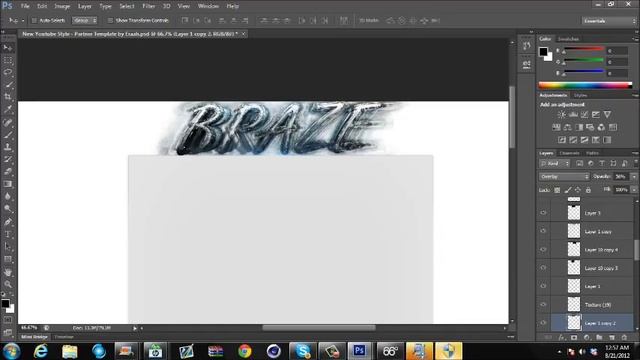Open the Opacity slider dropdown arrow

pyautogui.click(x=634, y=177)
